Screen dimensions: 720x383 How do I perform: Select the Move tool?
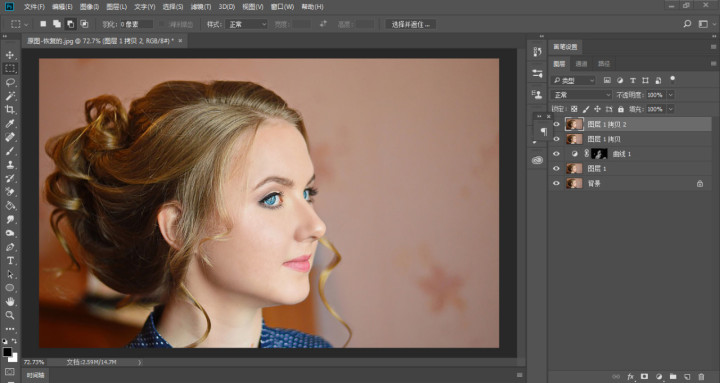tap(10, 55)
